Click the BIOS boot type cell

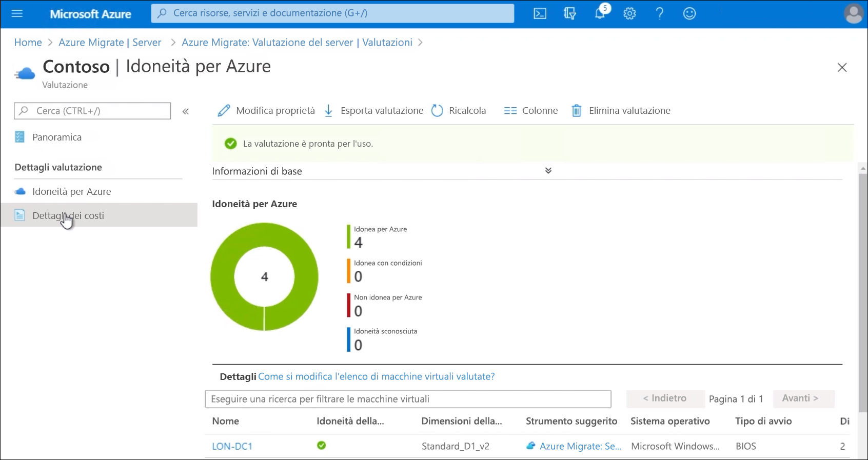point(746,446)
